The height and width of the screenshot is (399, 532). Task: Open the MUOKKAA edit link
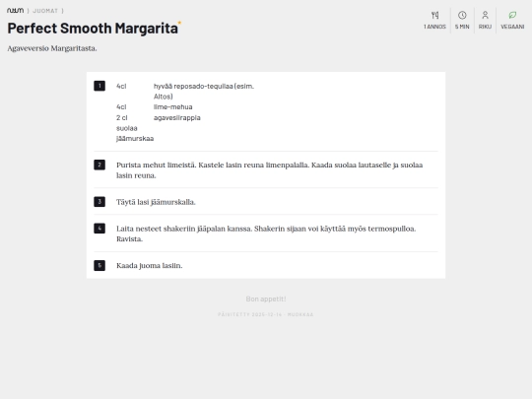pyautogui.click(x=300, y=314)
